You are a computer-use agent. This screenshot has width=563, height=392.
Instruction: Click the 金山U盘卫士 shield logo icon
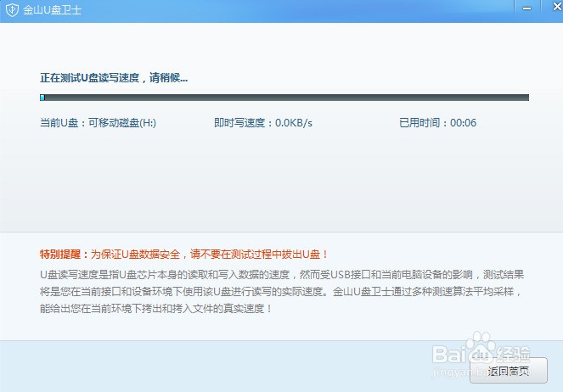click(x=12, y=9)
